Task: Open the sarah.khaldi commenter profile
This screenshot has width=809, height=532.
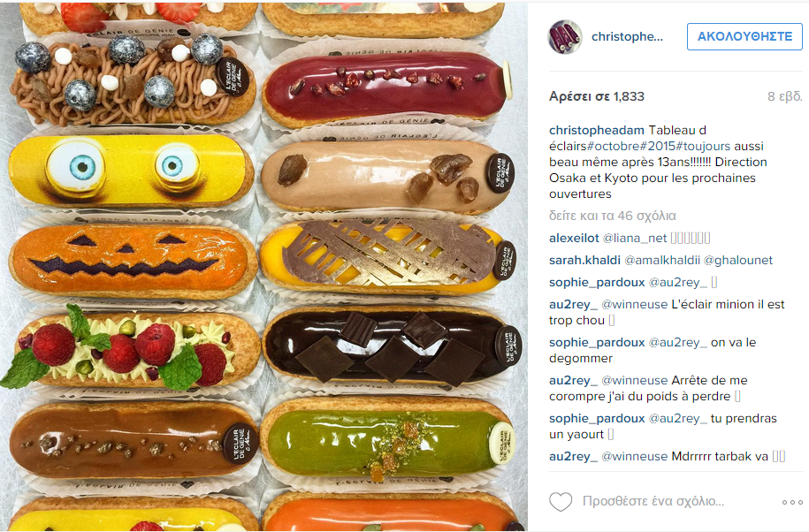Action: pyautogui.click(x=584, y=261)
